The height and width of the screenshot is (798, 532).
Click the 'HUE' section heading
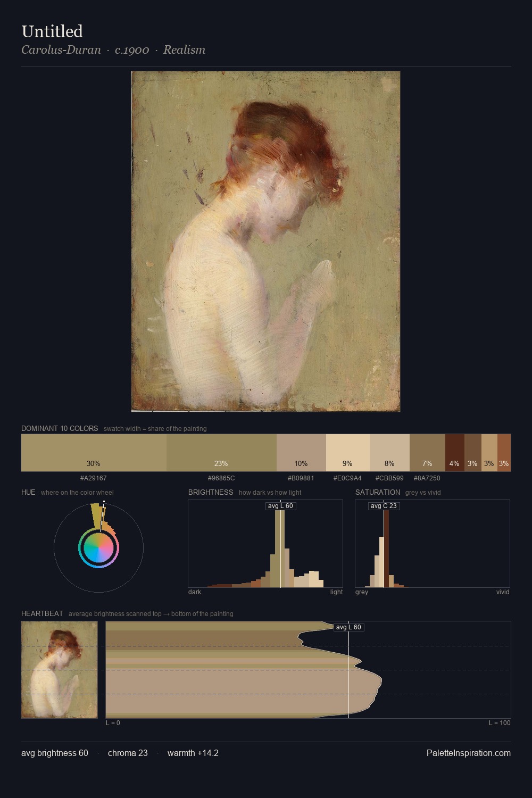[x=28, y=492]
